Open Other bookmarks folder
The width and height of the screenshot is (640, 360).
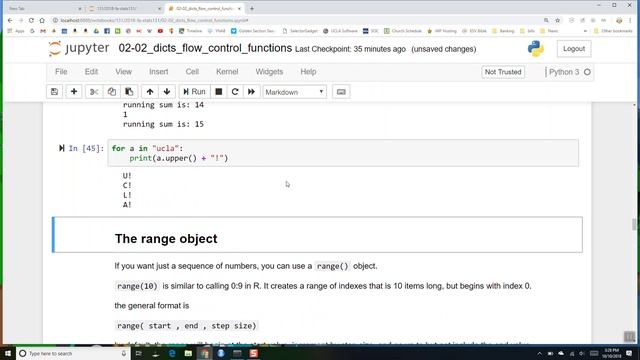(613, 31)
